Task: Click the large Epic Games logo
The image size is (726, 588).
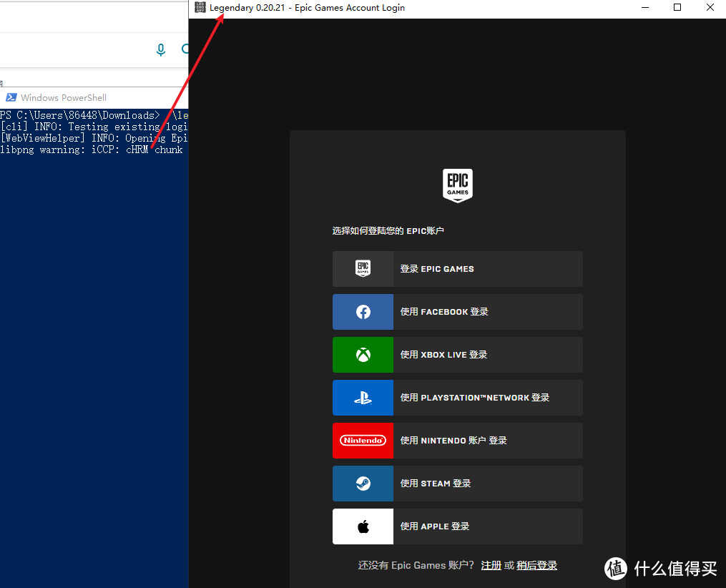Action: point(458,186)
